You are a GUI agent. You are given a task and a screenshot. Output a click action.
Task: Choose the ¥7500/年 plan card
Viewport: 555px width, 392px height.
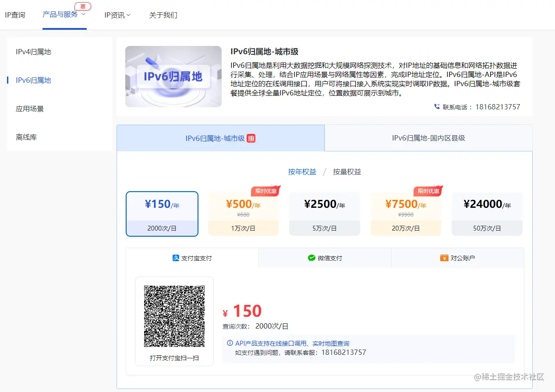click(x=406, y=214)
